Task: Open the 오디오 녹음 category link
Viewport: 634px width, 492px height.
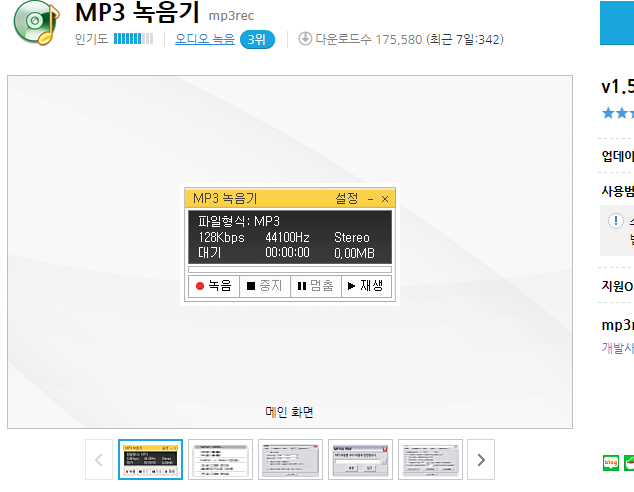Action: pos(205,39)
